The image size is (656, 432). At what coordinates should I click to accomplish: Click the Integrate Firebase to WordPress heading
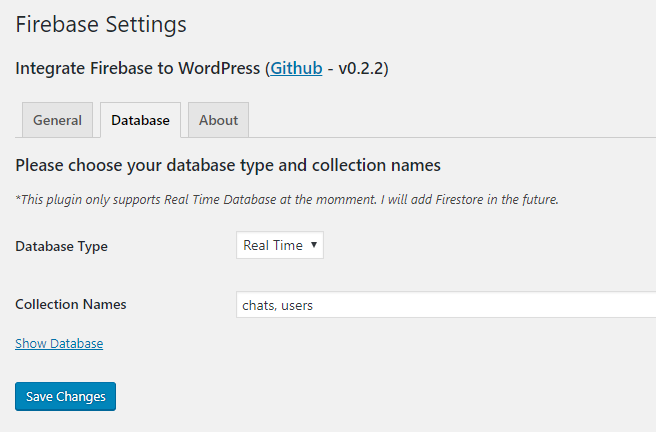tap(138, 69)
